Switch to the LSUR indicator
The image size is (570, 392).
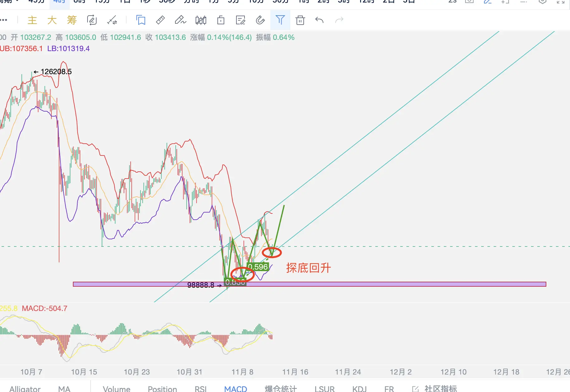[325, 389]
